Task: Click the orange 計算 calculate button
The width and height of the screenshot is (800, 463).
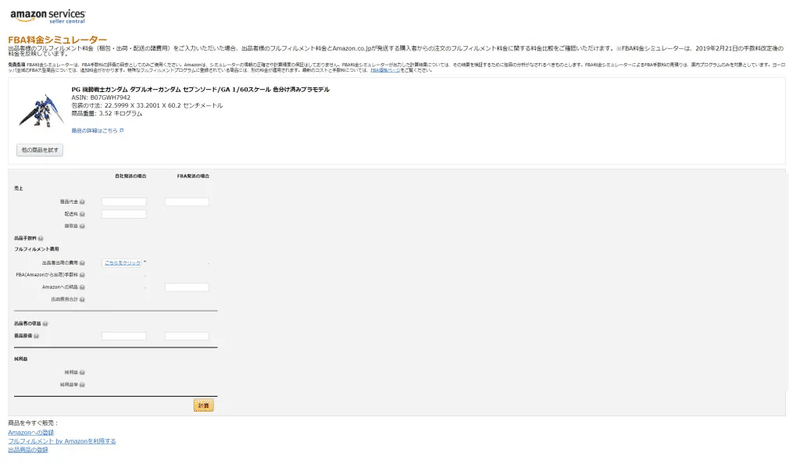Action: coord(204,405)
